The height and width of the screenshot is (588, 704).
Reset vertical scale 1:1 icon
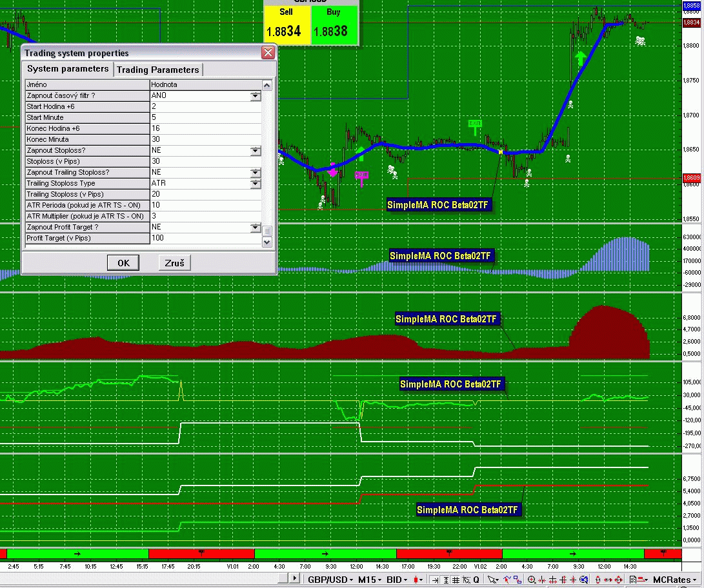pyautogui.click(x=598, y=580)
